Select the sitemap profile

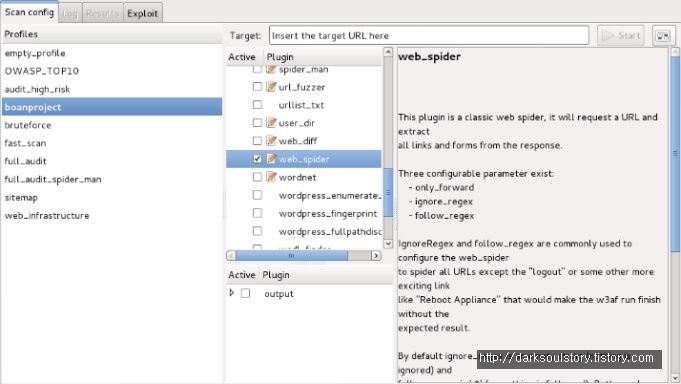click(x=112, y=197)
